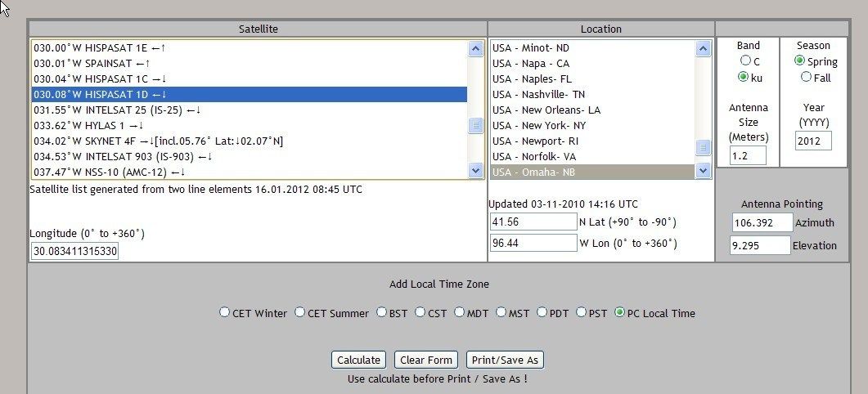Click the Elevation value field

[761, 245]
